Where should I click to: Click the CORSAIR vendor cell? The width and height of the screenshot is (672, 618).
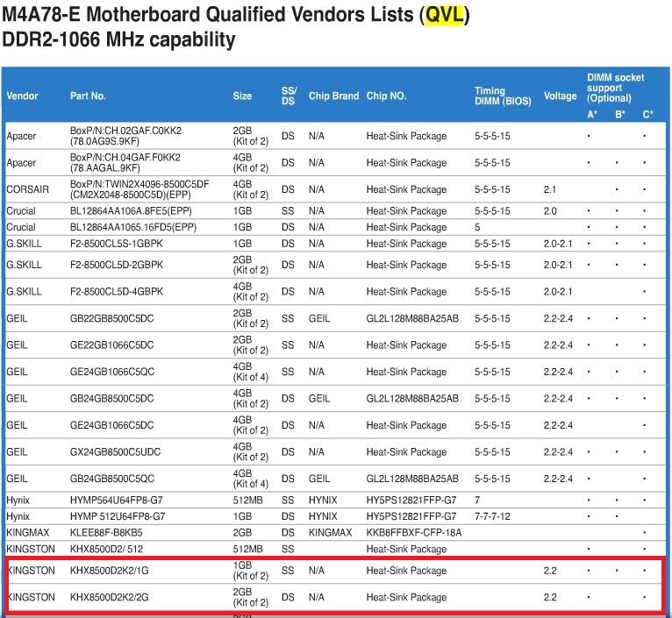click(x=27, y=189)
